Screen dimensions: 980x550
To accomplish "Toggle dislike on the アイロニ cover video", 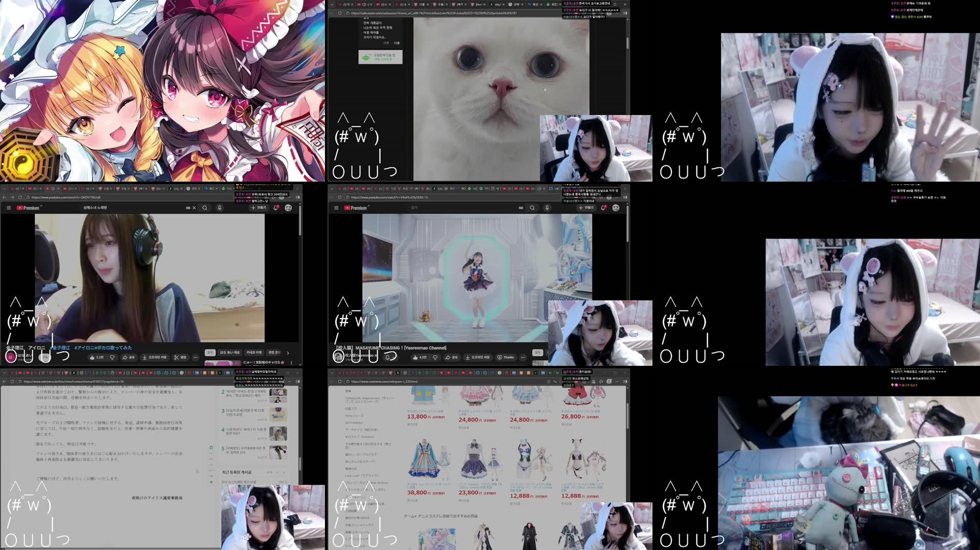I will [112, 357].
